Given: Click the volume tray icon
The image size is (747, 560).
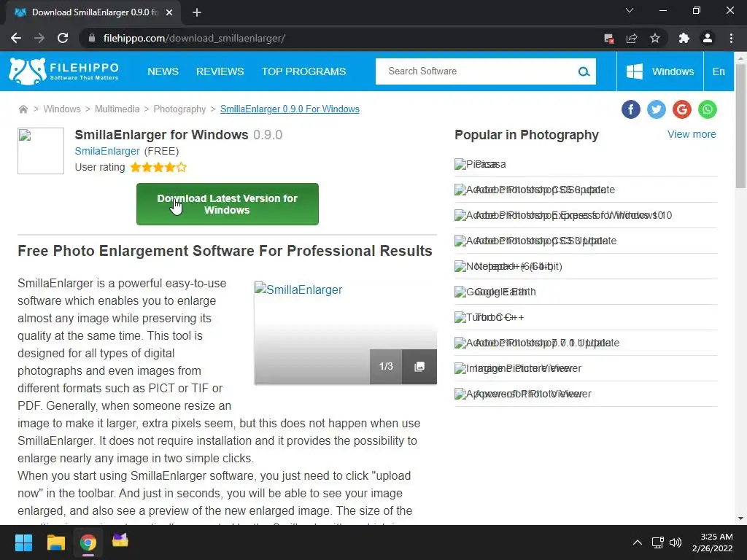Looking at the screenshot, I should tap(675, 542).
